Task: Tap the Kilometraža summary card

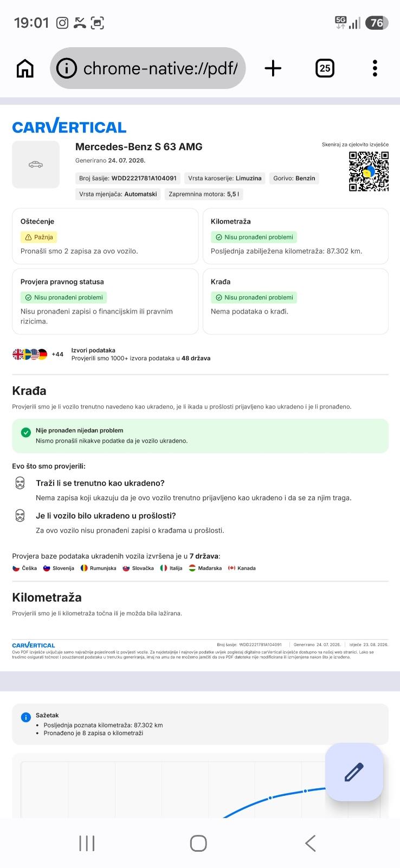Action: click(295, 236)
